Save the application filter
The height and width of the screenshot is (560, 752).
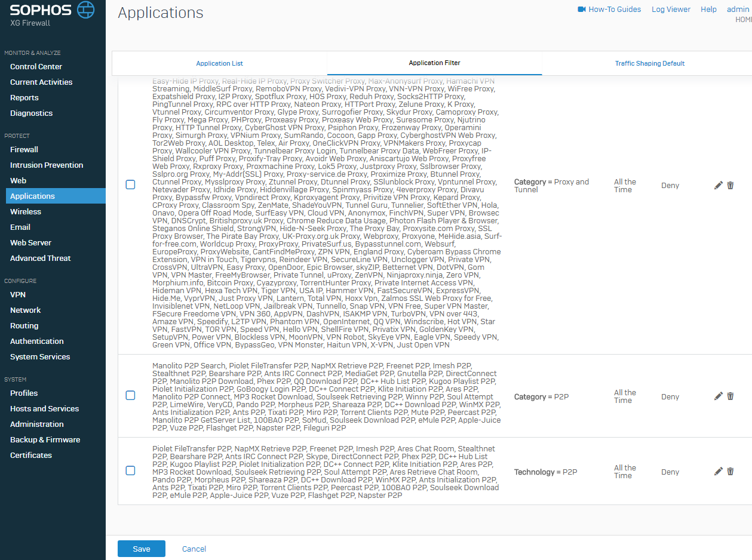(x=142, y=549)
